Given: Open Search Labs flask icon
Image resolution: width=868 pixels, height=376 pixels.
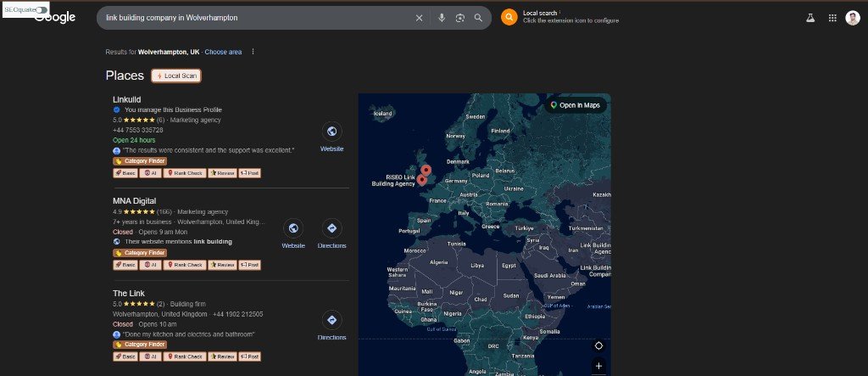Looking at the screenshot, I should pyautogui.click(x=810, y=18).
